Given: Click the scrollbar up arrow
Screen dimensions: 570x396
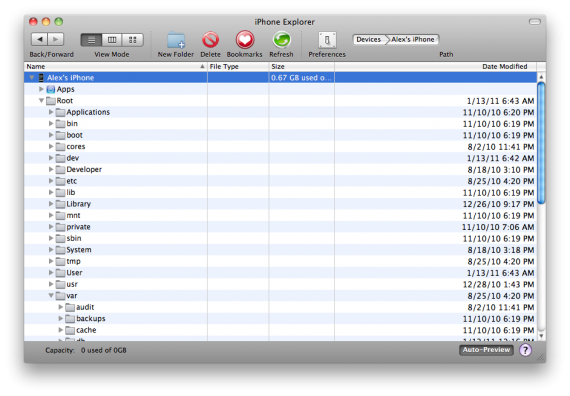Looking at the screenshot, I should [x=541, y=77].
